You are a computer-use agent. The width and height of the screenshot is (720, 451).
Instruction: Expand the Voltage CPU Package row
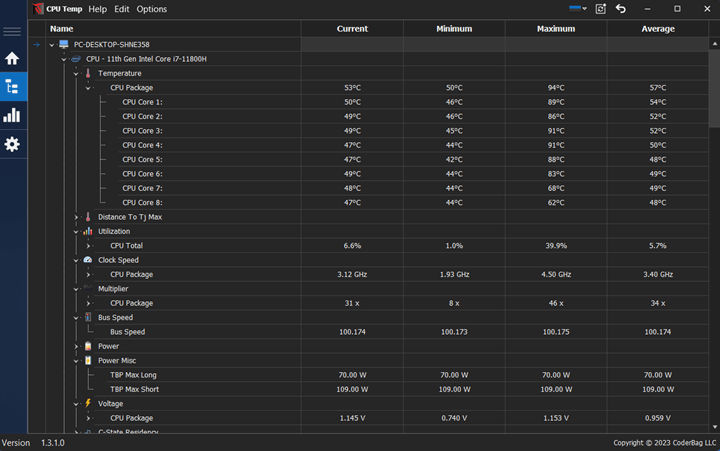pyautogui.click(x=88, y=418)
